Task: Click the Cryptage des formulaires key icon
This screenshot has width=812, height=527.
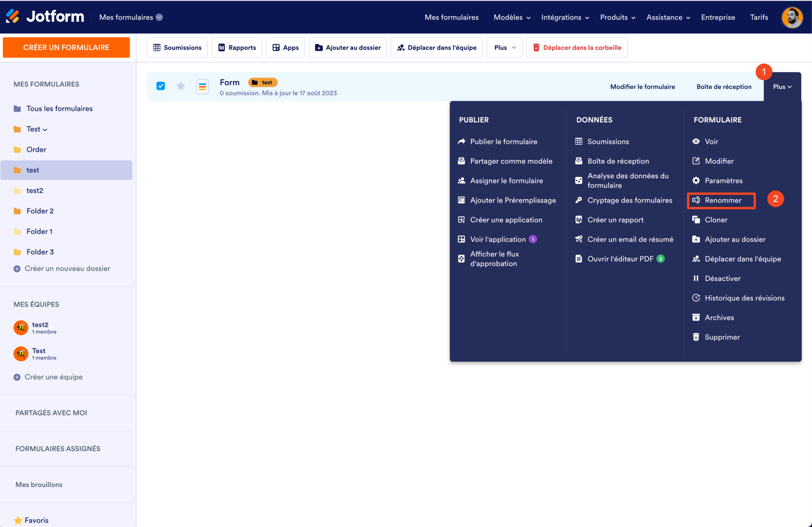Action: tap(579, 200)
